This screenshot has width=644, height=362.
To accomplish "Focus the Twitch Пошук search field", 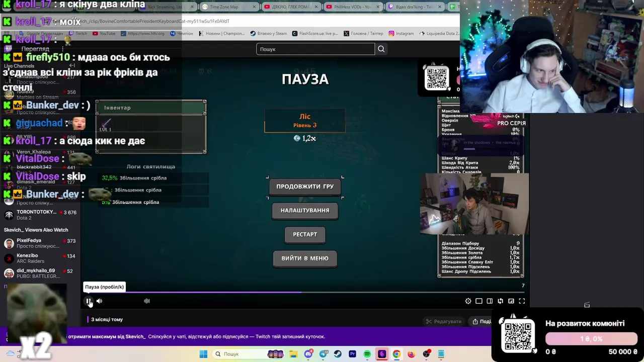I will tap(315, 49).
